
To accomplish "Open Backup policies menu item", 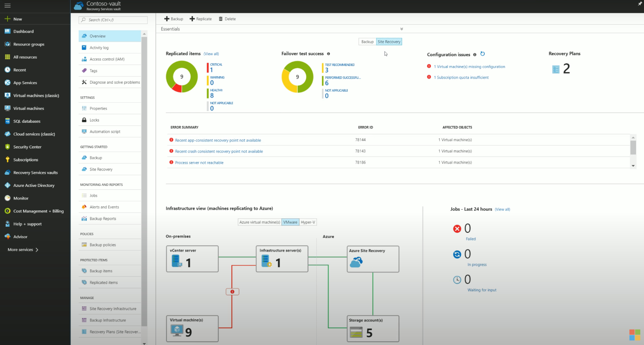I will 110,245.
